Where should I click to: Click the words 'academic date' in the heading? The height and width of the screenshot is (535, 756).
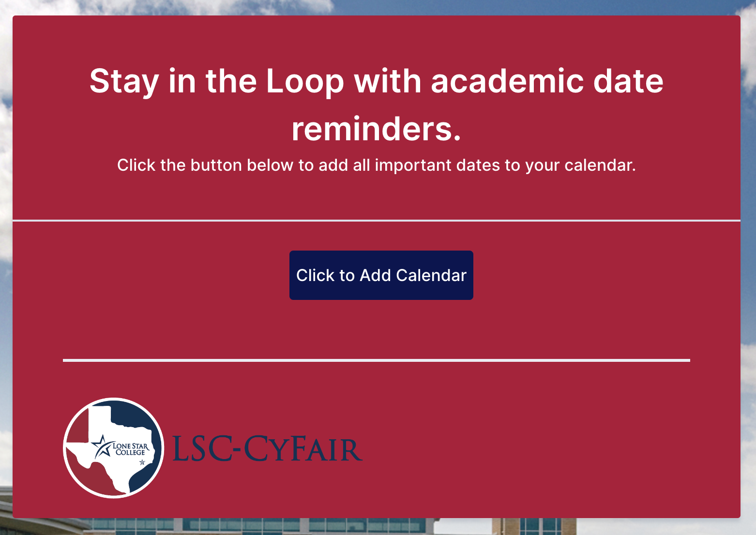click(x=547, y=81)
